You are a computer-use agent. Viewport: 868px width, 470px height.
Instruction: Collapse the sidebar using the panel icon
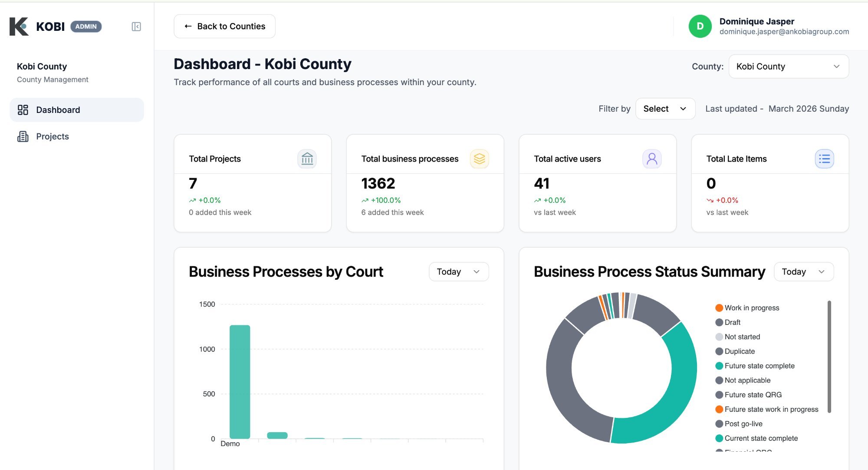pos(136,26)
